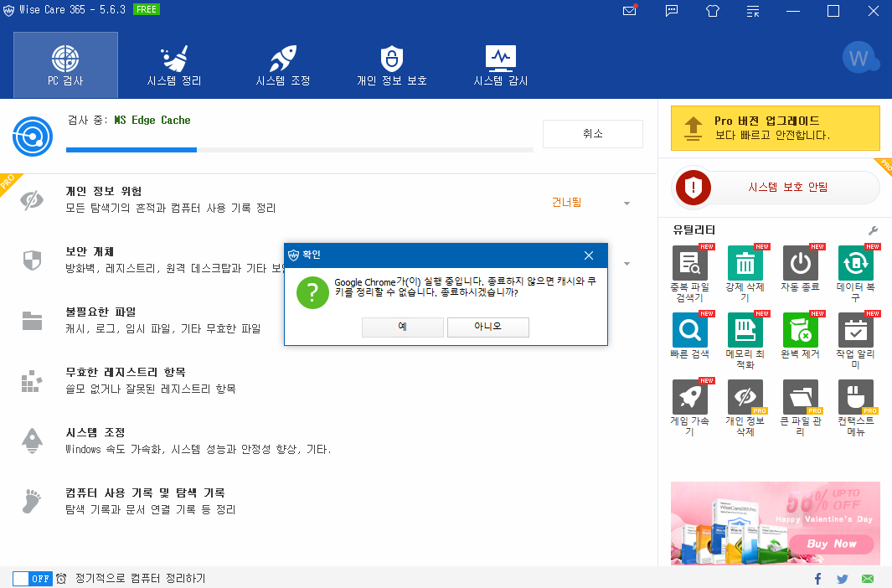Click the green email icon in footer
The height and width of the screenshot is (588, 892).
[868, 579]
